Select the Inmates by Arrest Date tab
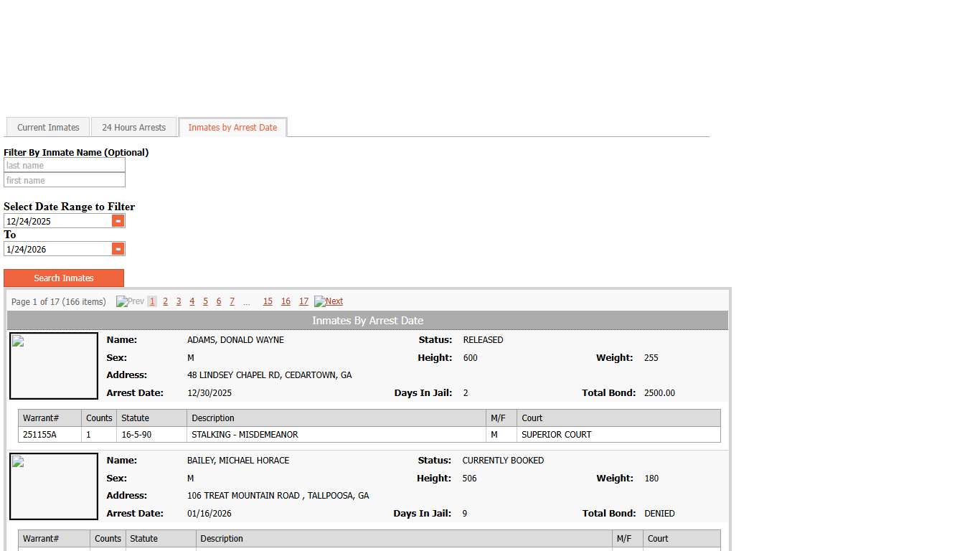Viewport: 980px width, 551px height. click(232, 128)
